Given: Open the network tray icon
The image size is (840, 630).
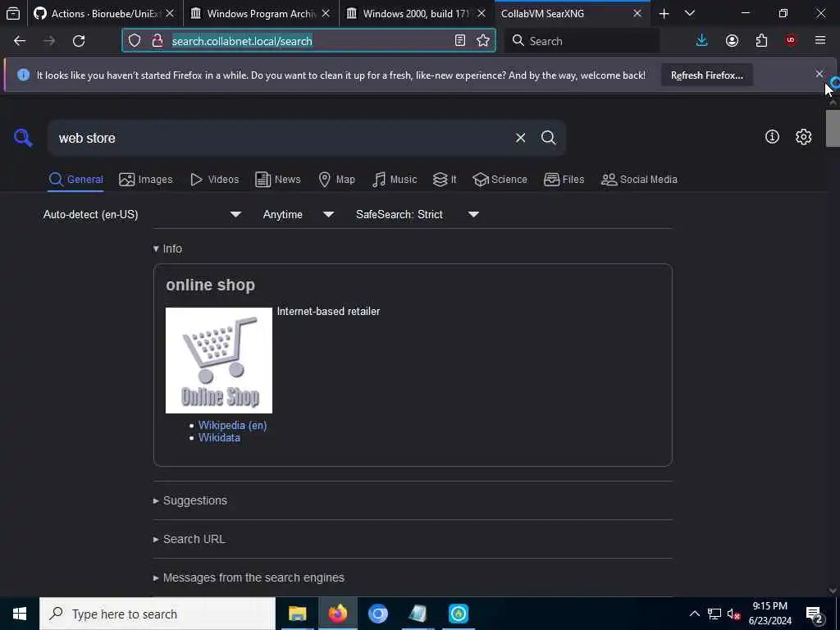Looking at the screenshot, I should tap(714, 614).
